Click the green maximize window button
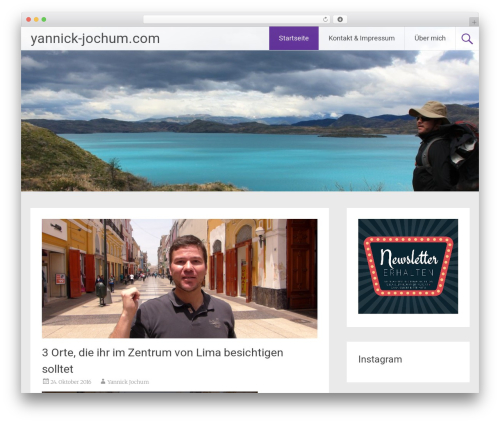 pos(44,20)
